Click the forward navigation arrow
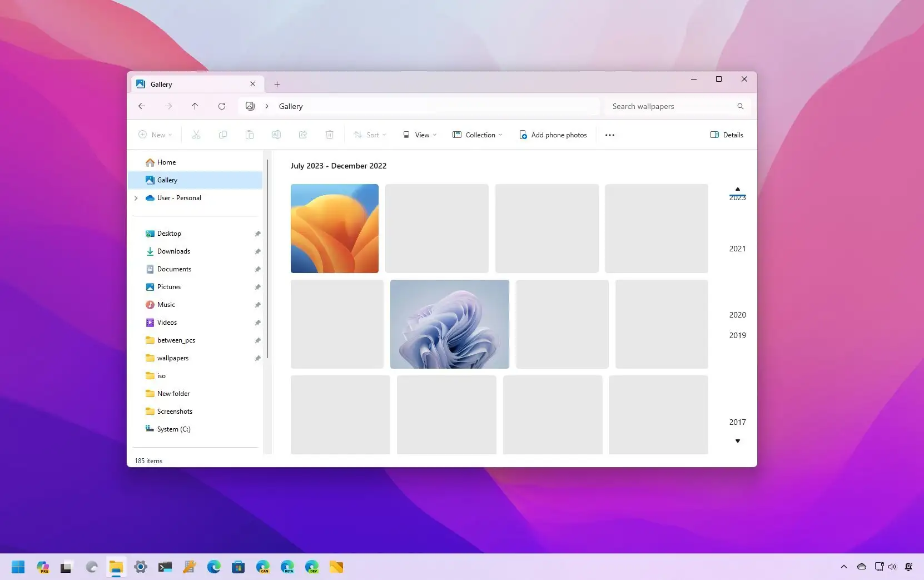924x580 pixels. point(168,106)
